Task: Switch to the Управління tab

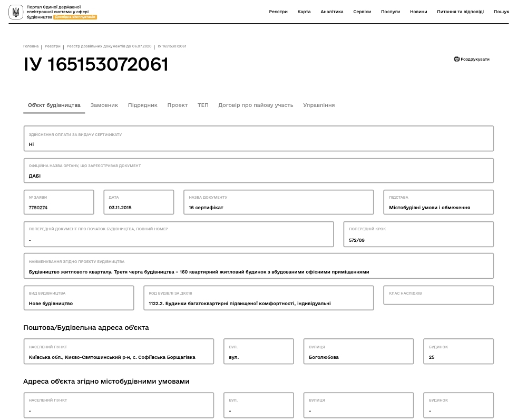Action: click(319, 105)
